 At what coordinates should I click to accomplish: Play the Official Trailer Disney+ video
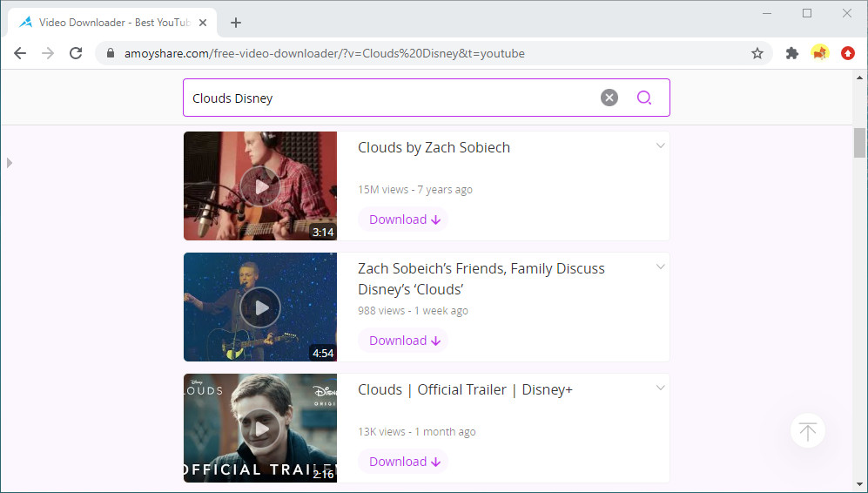(260, 429)
